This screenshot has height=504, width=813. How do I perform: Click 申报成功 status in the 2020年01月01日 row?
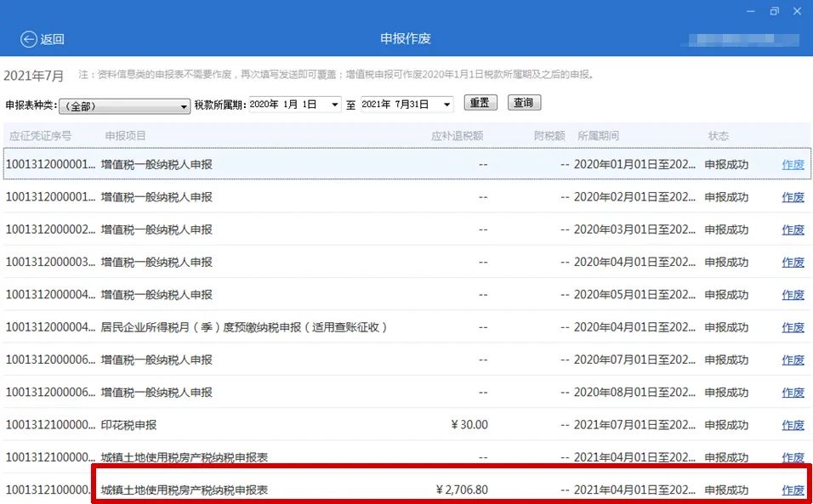[x=726, y=165]
